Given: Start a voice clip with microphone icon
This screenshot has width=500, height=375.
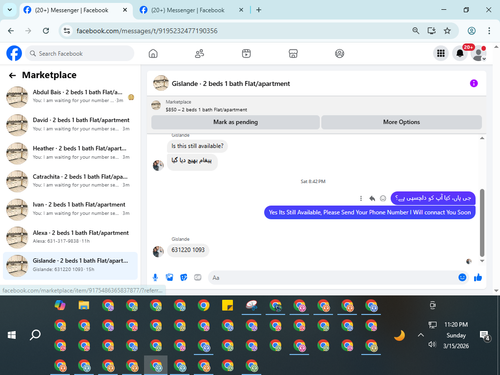Looking at the screenshot, I should pos(155,277).
